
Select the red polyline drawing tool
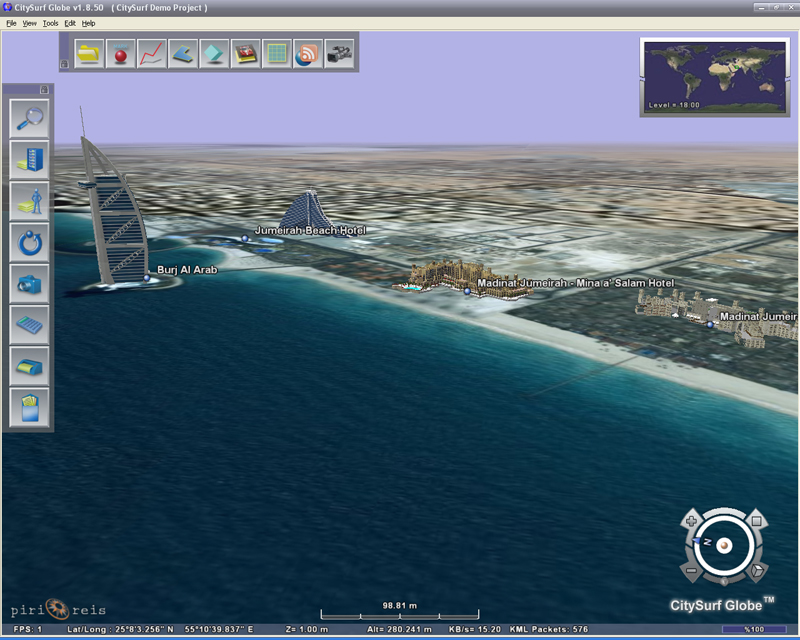click(x=152, y=54)
